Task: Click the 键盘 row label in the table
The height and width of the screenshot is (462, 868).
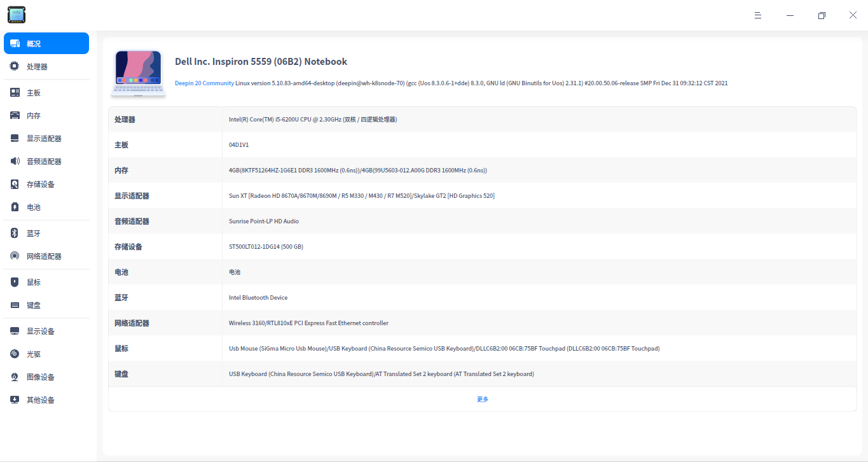Action: coord(121,374)
